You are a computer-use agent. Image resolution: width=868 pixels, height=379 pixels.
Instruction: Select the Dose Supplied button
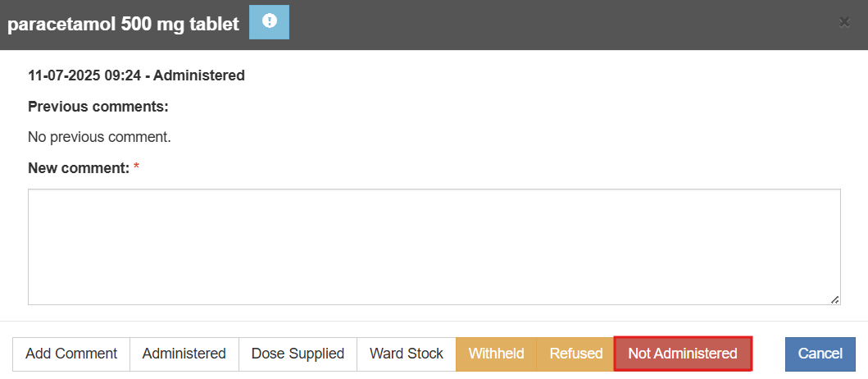click(x=298, y=354)
